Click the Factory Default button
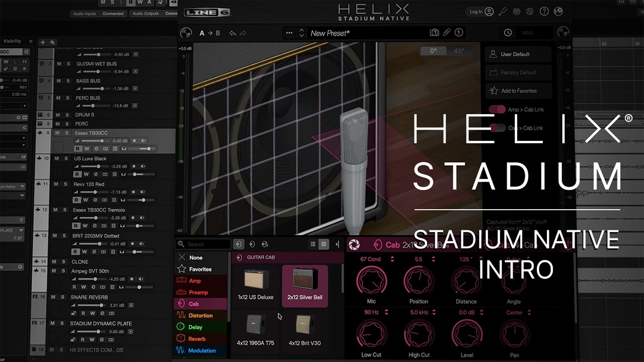This screenshot has width=644, height=362. coord(518,72)
